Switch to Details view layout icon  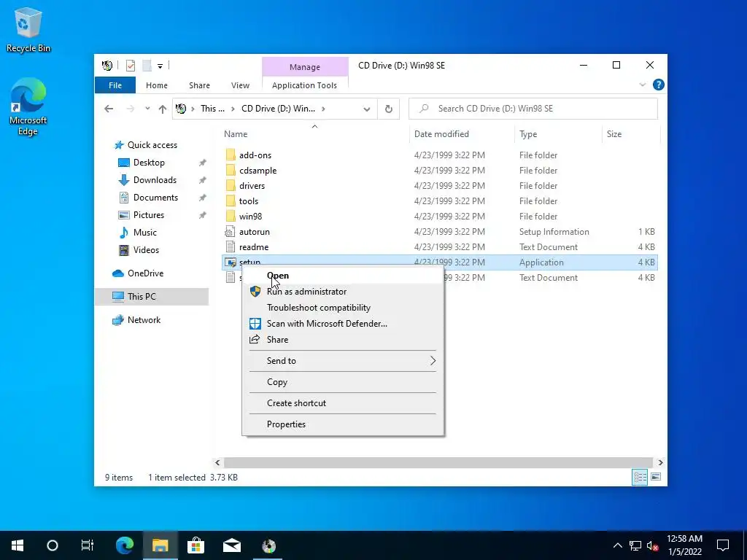(640, 477)
